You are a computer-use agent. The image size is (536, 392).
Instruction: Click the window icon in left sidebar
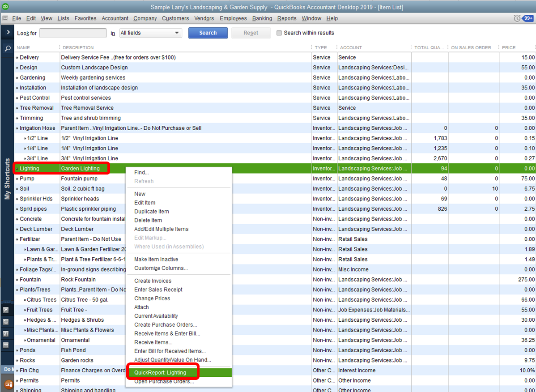click(x=6, y=345)
